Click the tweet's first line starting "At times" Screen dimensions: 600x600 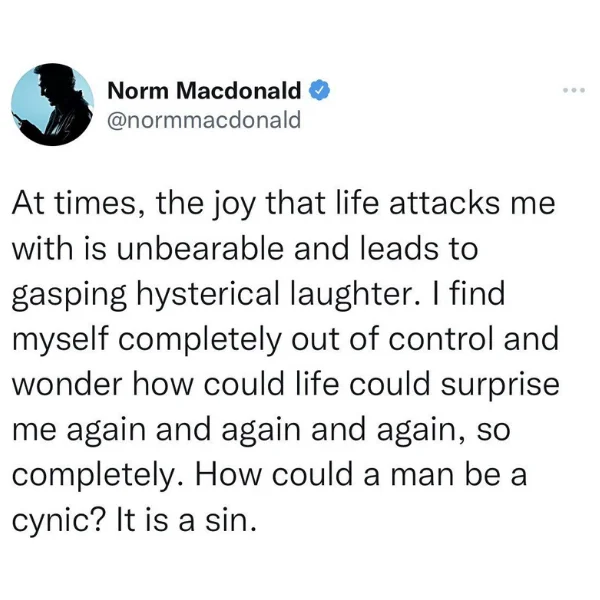pos(284,204)
